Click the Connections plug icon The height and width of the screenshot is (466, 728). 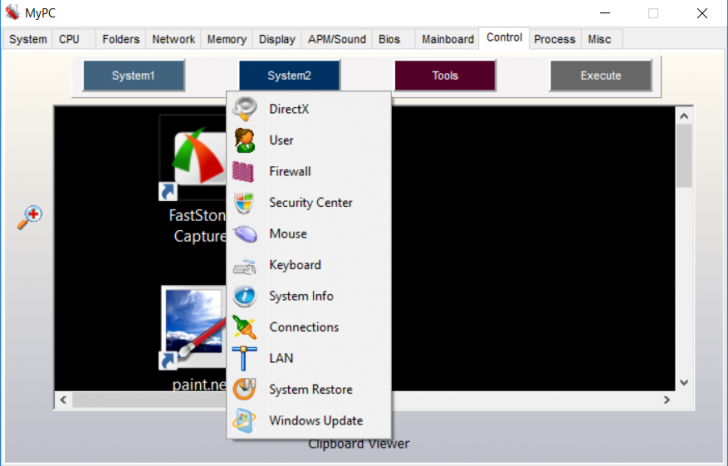(244, 327)
